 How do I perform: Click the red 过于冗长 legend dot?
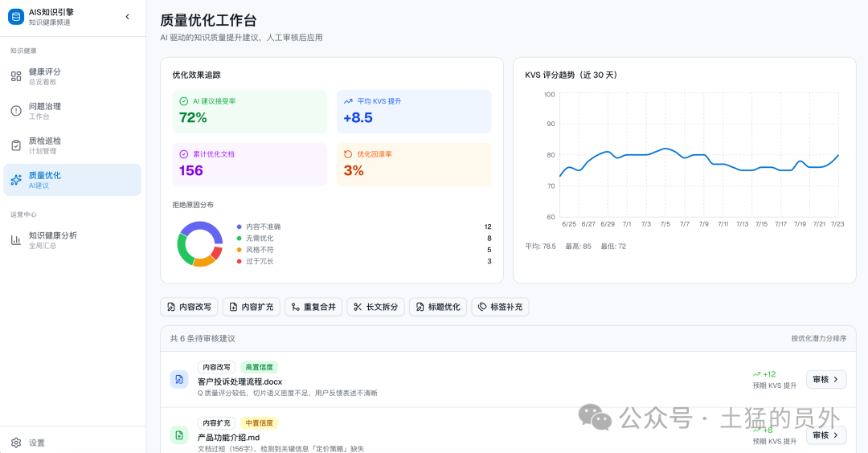click(x=240, y=261)
